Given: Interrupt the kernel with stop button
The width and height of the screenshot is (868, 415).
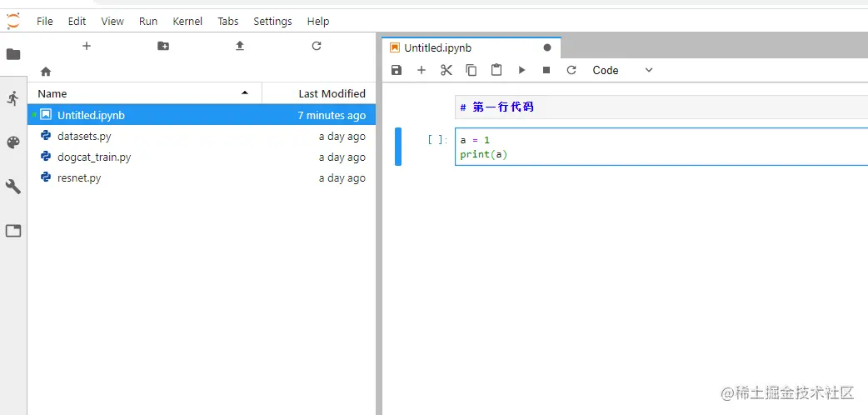Looking at the screenshot, I should [x=546, y=70].
